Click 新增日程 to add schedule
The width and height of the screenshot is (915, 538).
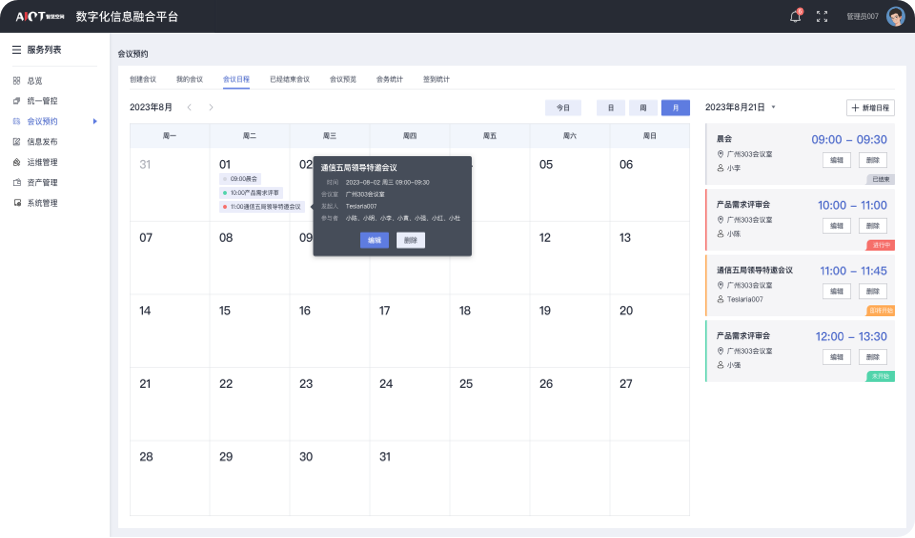[x=871, y=108]
